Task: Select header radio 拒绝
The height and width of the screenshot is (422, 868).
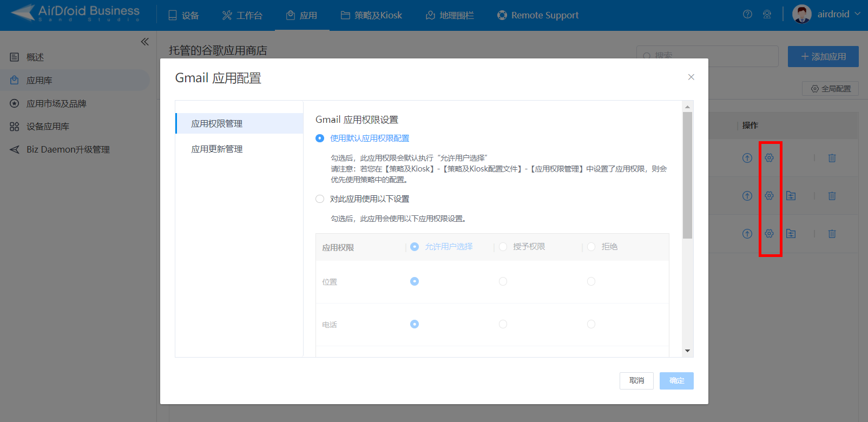Action: point(591,247)
